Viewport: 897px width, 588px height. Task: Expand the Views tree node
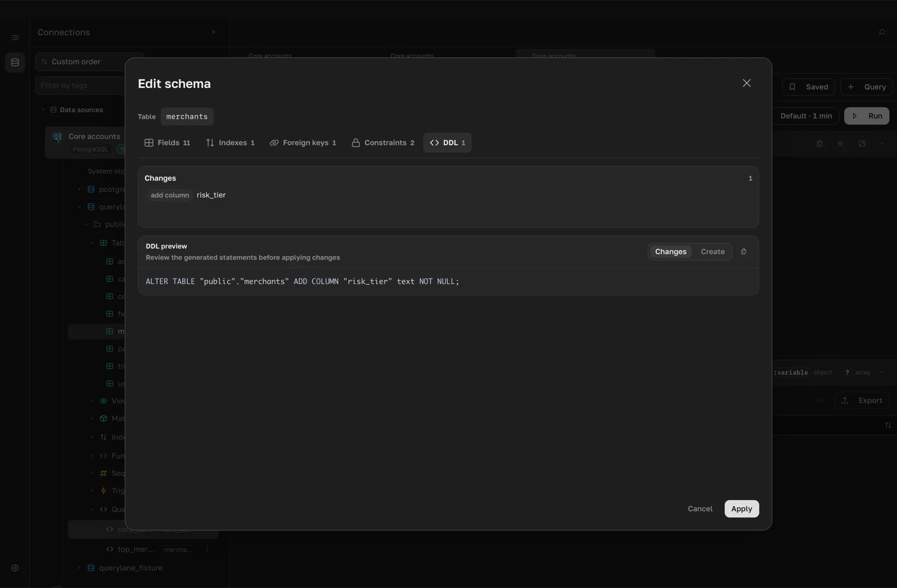(x=92, y=401)
